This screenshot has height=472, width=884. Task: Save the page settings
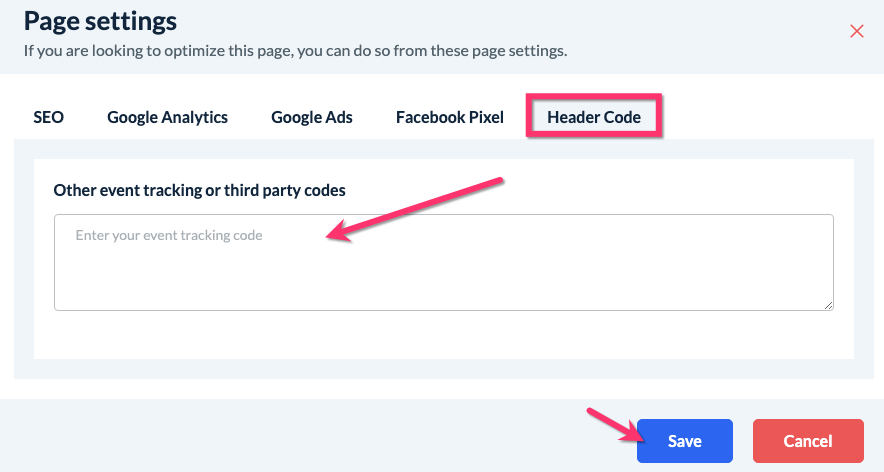click(x=685, y=441)
